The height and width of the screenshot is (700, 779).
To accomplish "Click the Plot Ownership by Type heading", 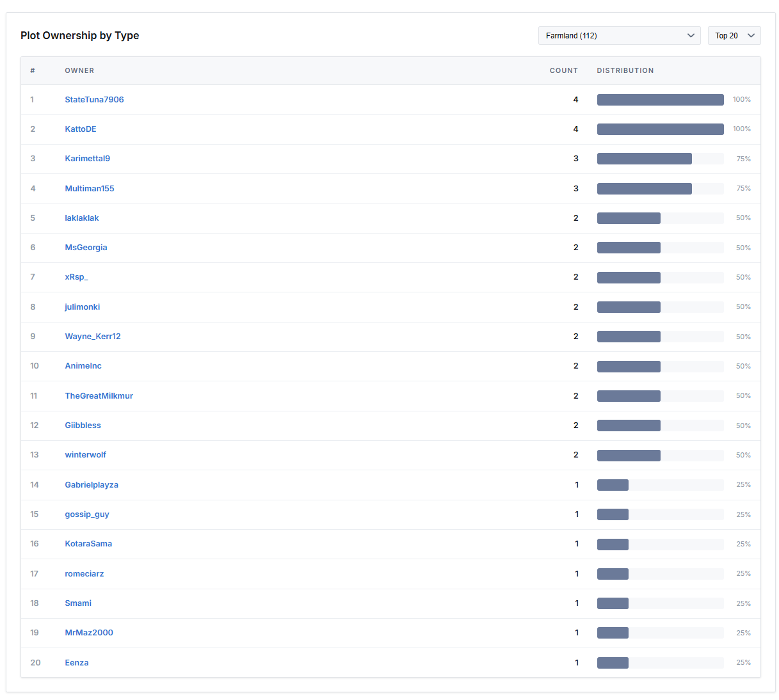I will pos(80,36).
